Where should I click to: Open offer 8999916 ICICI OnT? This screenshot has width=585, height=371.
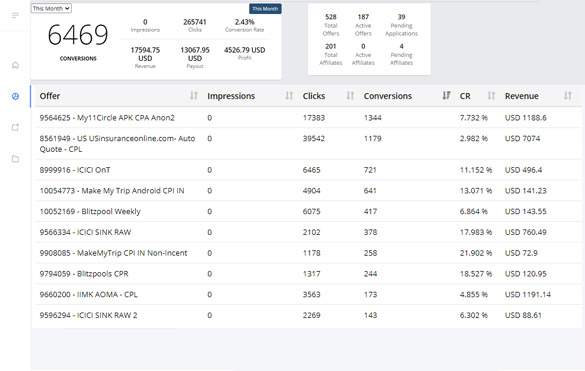coord(75,170)
